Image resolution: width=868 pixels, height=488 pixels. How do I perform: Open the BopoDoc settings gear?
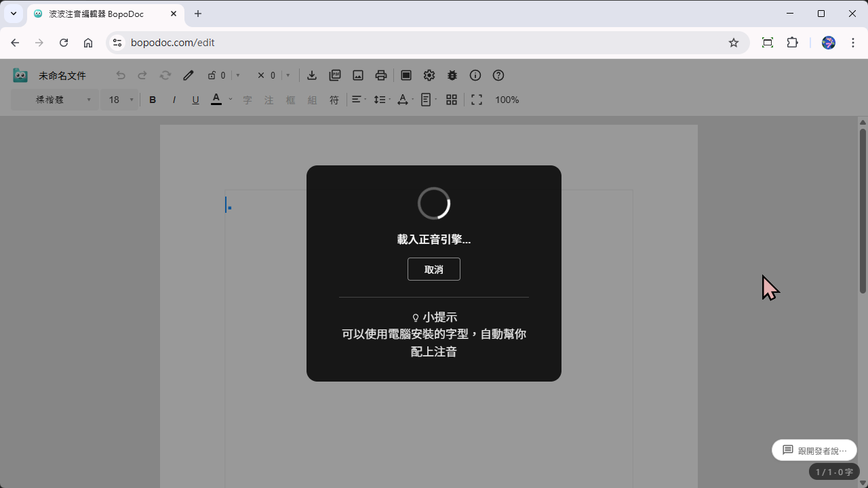pos(429,75)
